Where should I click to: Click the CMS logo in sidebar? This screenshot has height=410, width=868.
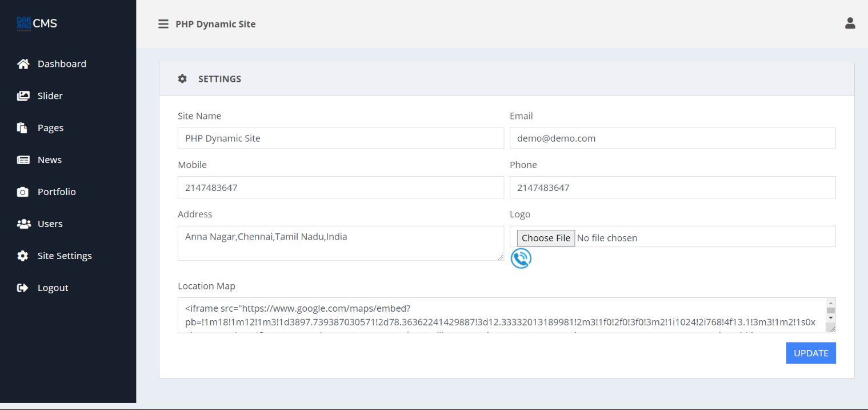pos(37,23)
